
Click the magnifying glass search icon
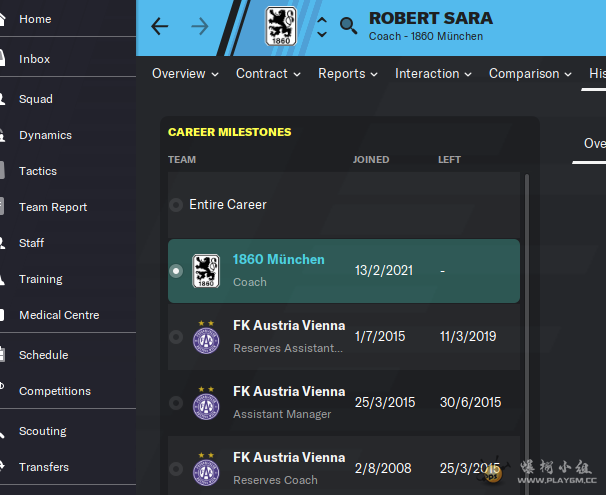[348, 26]
